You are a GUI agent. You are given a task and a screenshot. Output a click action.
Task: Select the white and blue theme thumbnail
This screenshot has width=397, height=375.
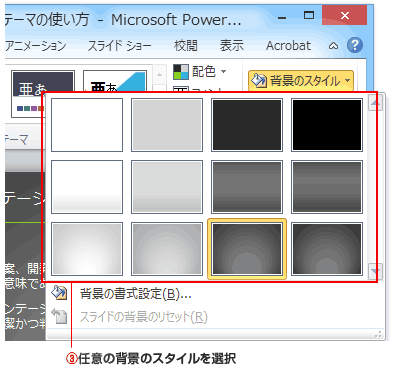pyautogui.click(x=115, y=81)
